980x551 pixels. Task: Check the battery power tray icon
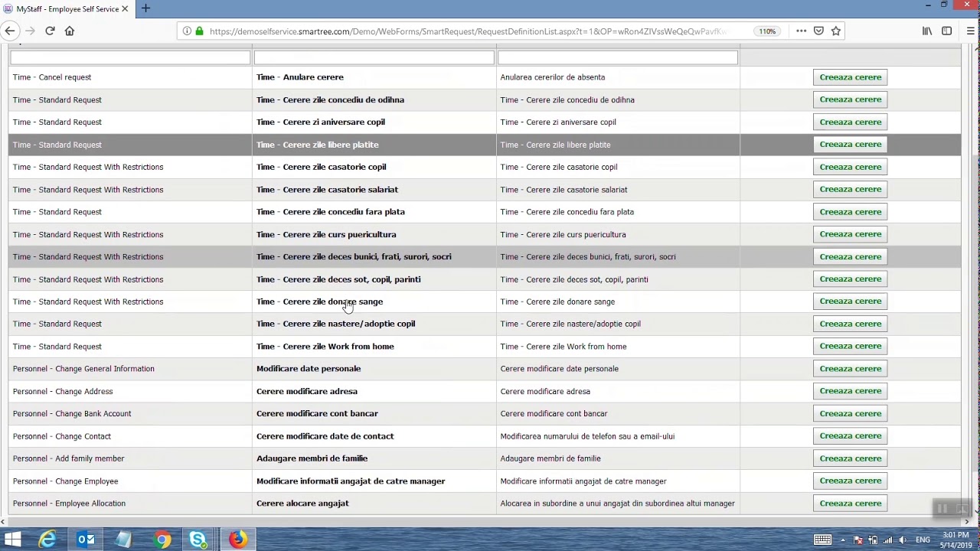pyautogui.click(x=873, y=540)
